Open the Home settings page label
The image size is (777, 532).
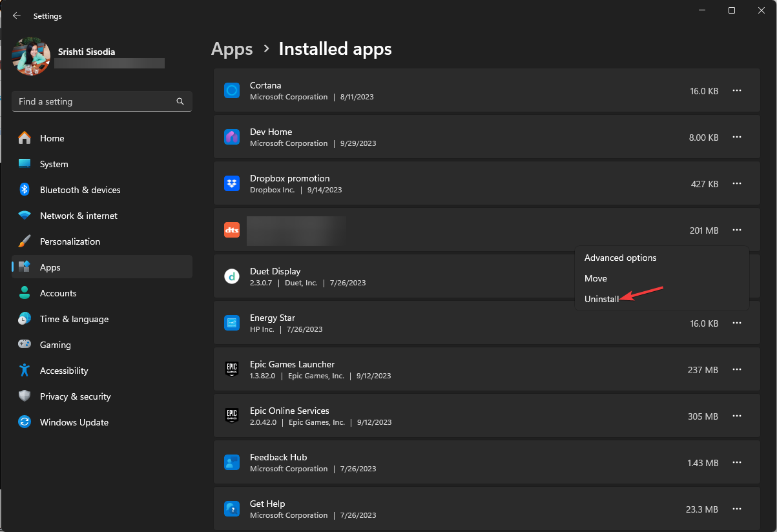(x=52, y=138)
